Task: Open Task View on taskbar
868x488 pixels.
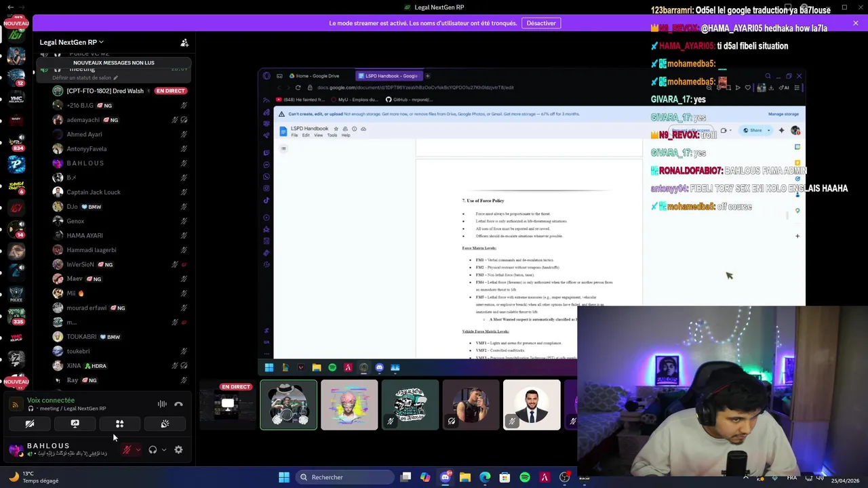Action: (x=406, y=477)
